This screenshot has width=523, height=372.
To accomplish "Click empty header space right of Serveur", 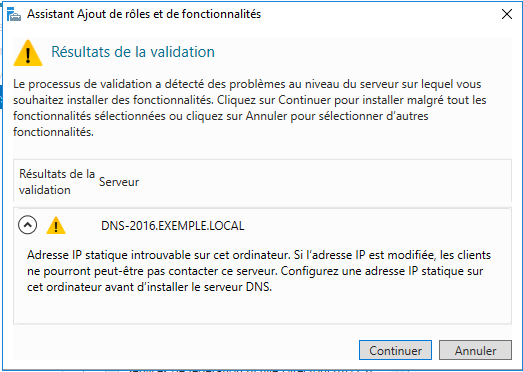I will click(324, 182).
